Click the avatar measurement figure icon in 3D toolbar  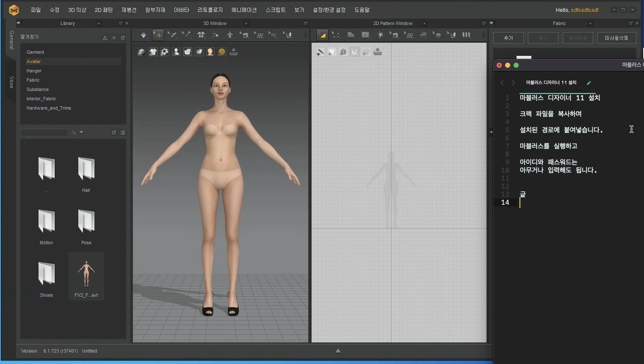coord(230,35)
